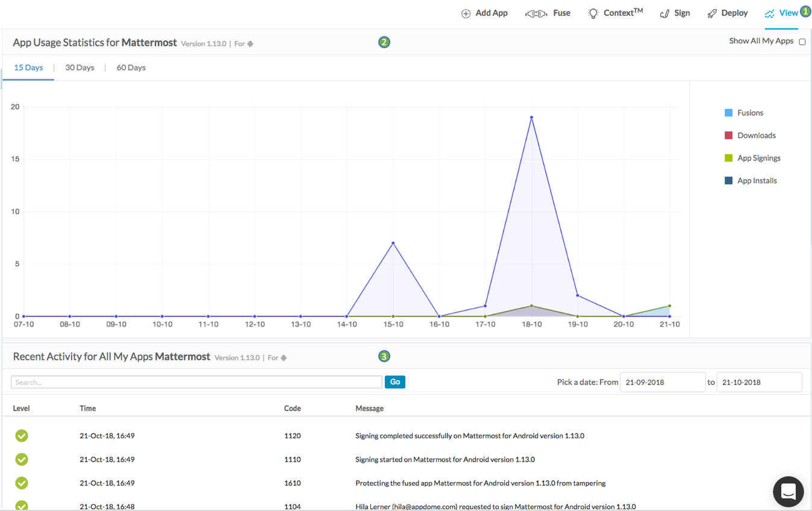Click the 21-10 green data point
812x511 pixels.
(x=670, y=306)
